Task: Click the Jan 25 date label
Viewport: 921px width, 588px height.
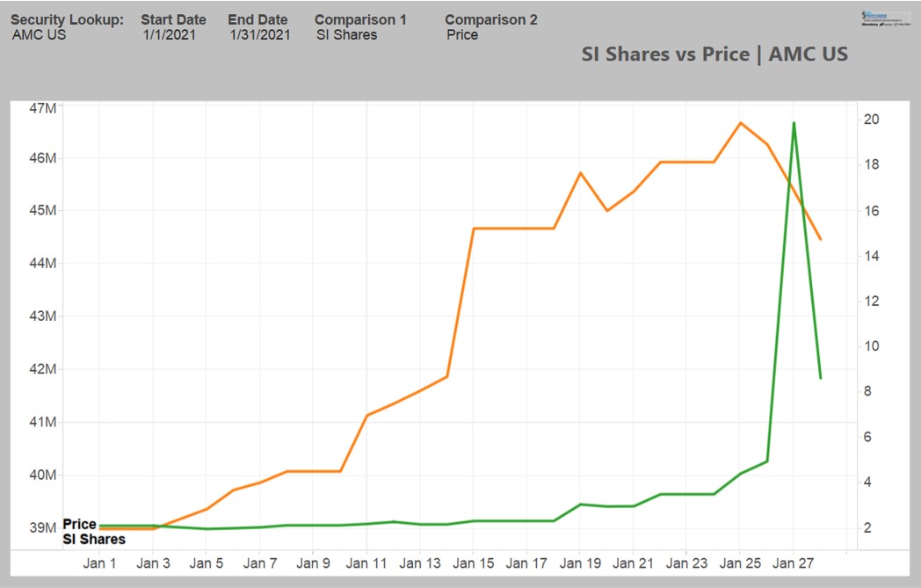Action: pyautogui.click(x=740, y=563)
